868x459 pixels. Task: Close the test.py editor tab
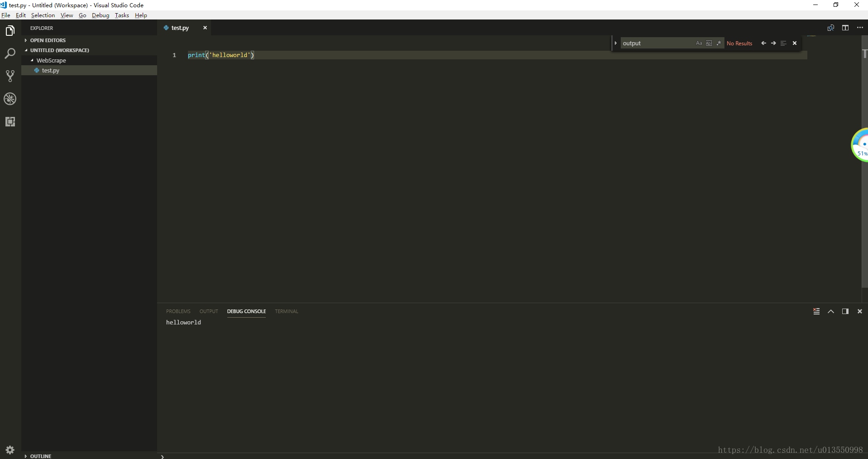(205, 28)
